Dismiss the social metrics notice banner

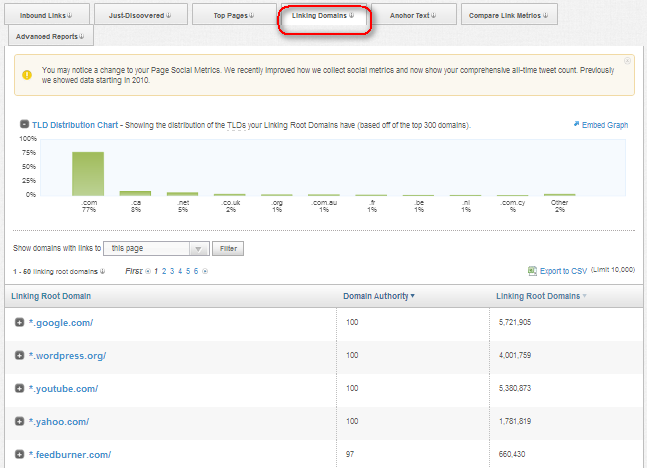[627, 61]
